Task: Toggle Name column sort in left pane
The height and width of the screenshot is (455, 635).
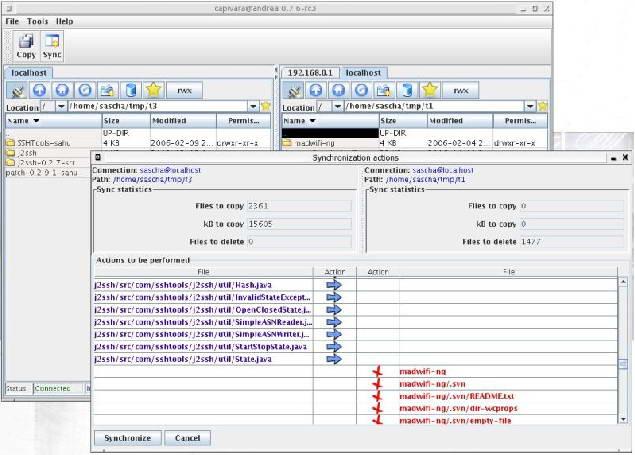Action: coord(54,121)
